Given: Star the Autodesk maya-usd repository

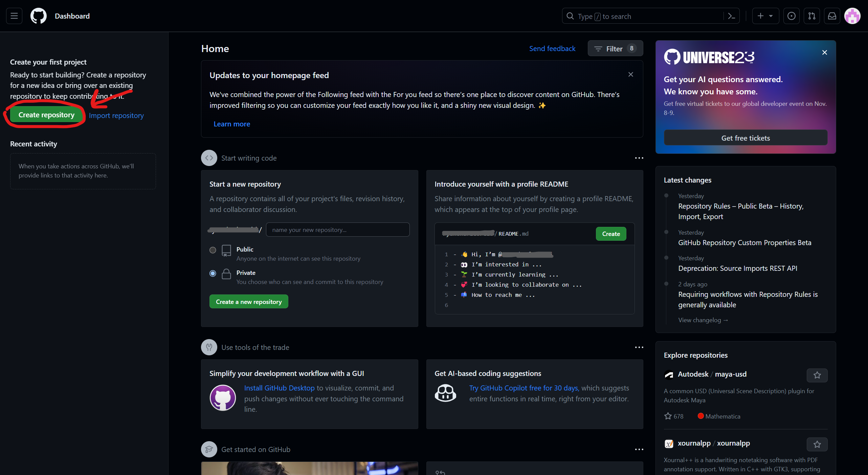Looking at the screenshot, I should pos(817,375).
